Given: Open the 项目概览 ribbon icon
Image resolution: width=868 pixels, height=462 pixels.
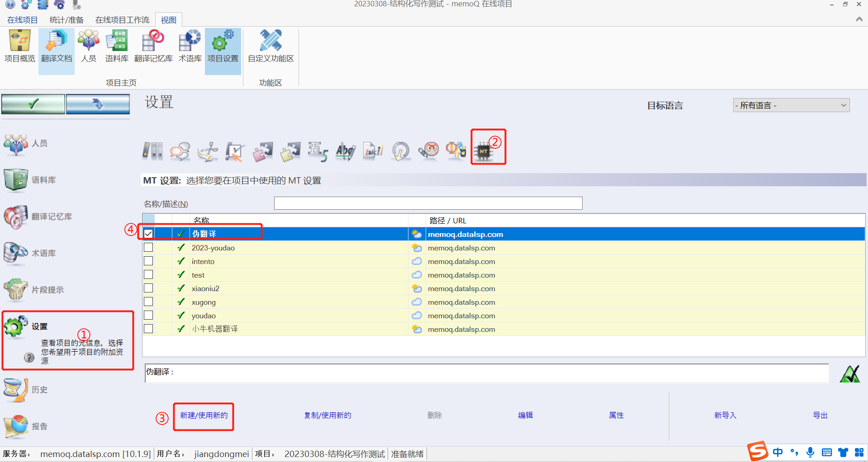Looking at the screenshot, I should click(x=19, y=47).
